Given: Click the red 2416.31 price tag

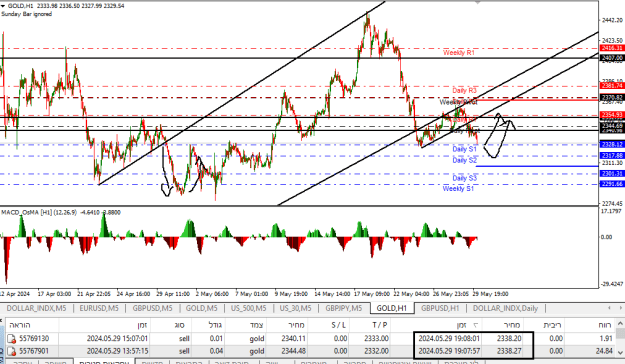Looking at the screenshot, I should tap(612, 48).
